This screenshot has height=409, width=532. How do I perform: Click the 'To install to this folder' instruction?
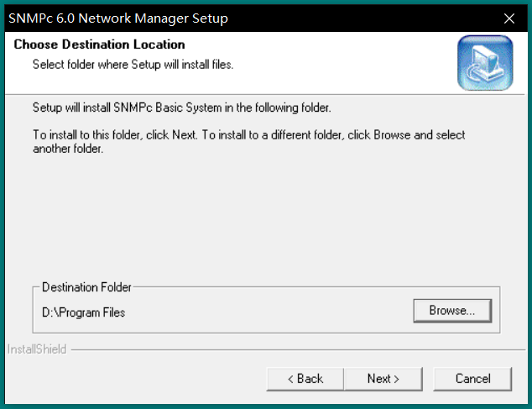click(x=168, y=134)
